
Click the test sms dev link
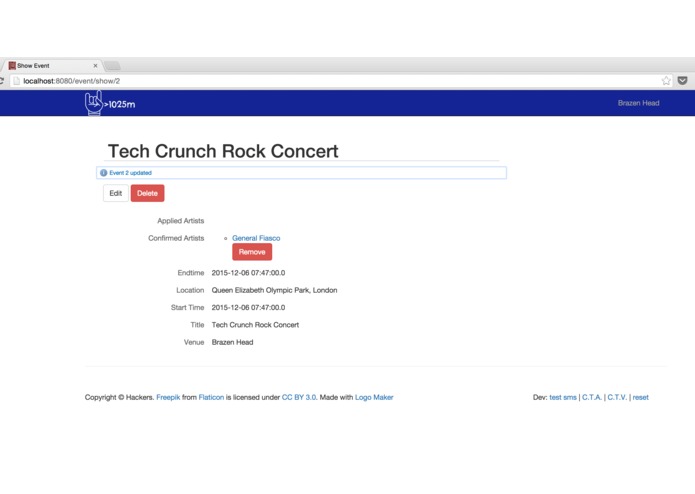point(563,397)
